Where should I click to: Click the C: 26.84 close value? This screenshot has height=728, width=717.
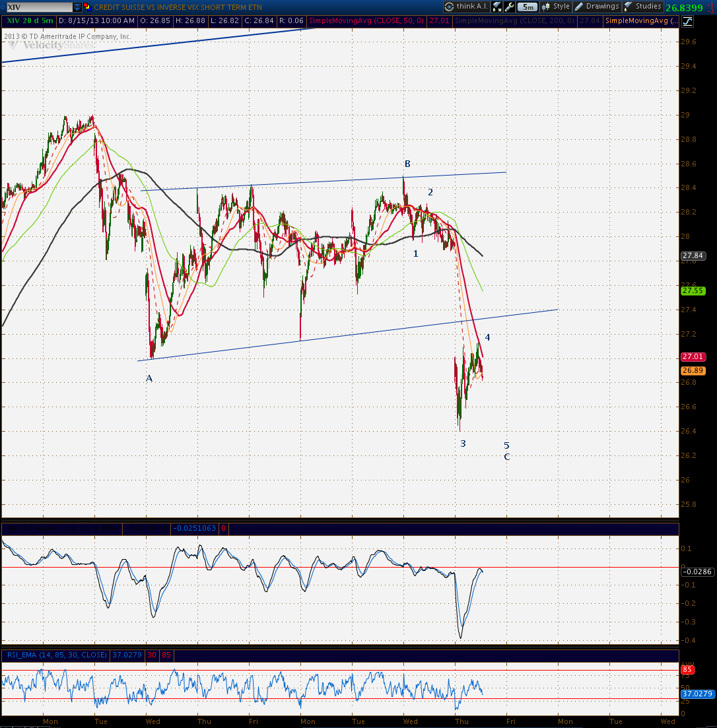click(x=259, y=21)
